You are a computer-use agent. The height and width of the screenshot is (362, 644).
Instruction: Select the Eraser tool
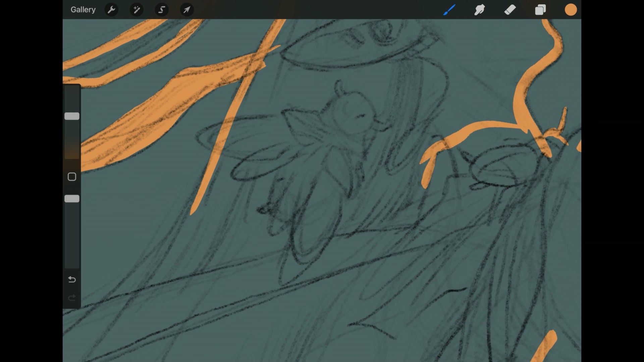pyautogui.click(x=510, y=10)
